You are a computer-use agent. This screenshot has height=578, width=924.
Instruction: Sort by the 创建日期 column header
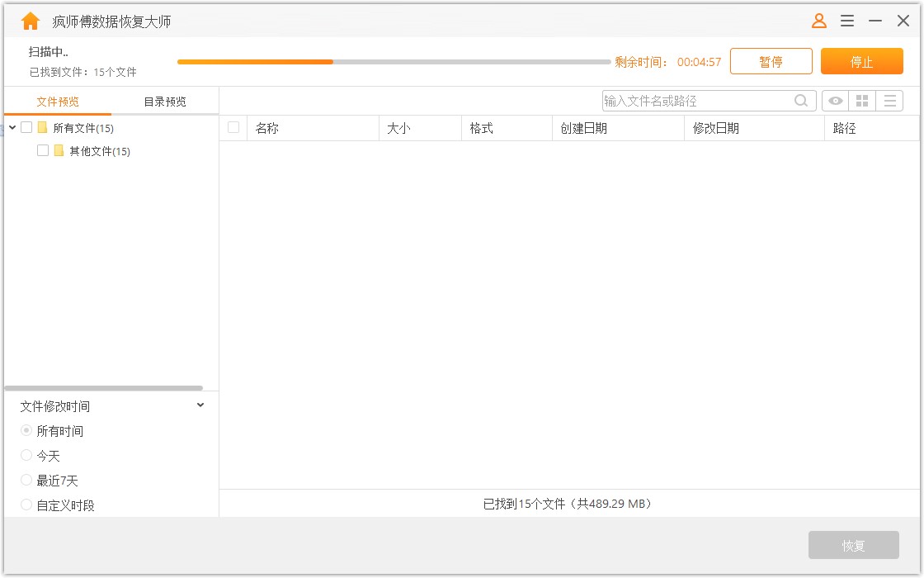[x=618, y=128]
